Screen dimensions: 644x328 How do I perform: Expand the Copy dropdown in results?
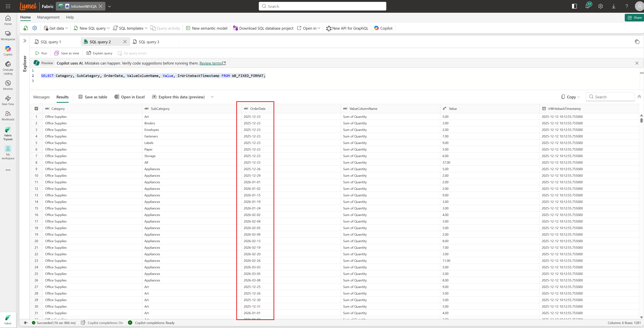click(x=579, y=97)
